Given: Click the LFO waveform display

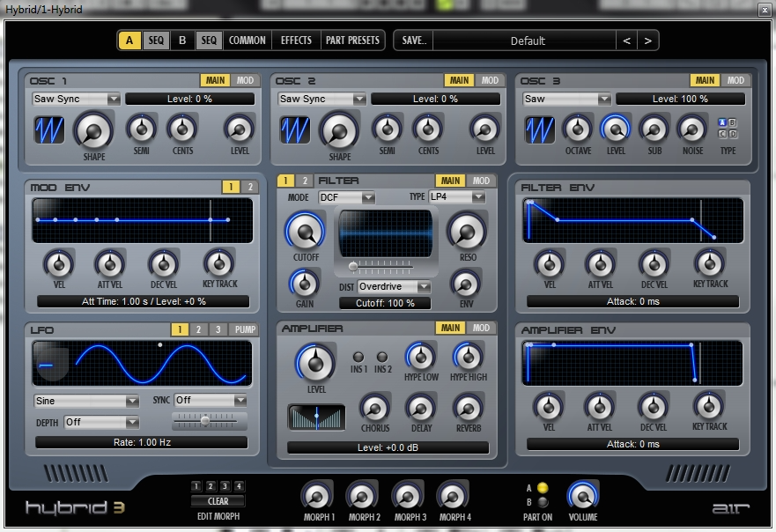Looking at the screenshot, I should (x=142, y=365).
